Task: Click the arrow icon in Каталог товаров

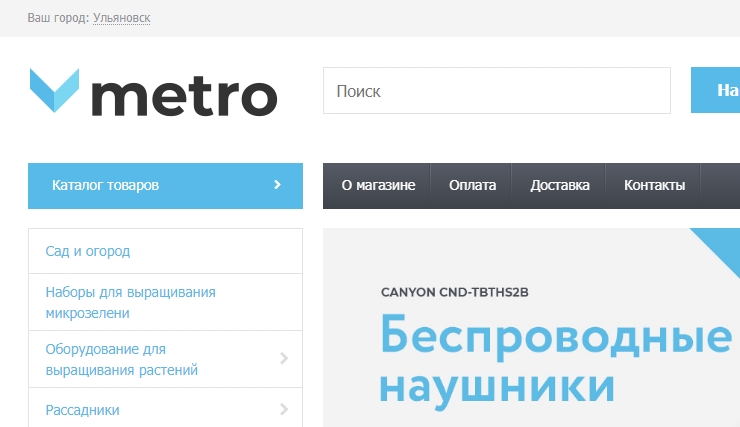Action: tap(277, 185)
